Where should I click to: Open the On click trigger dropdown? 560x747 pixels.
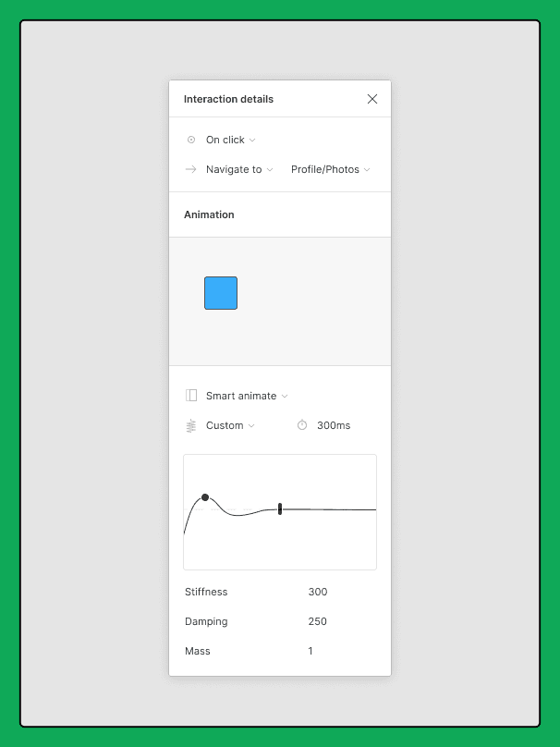click(x=230, y=140)
